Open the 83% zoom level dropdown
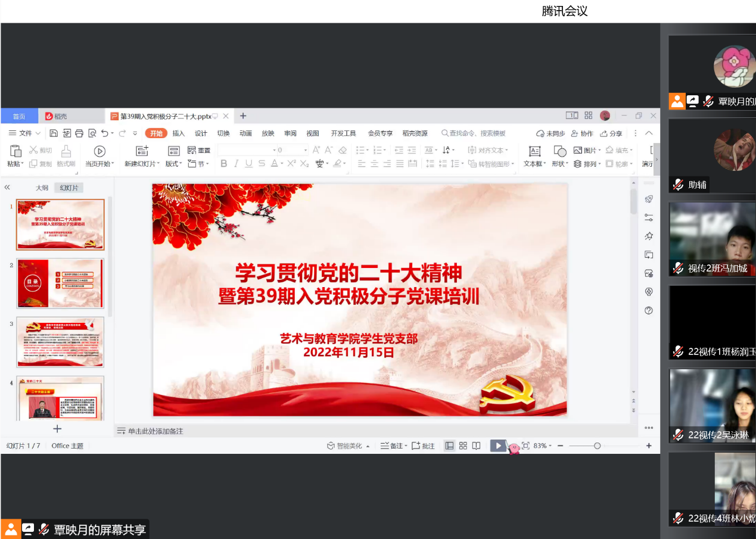The image size is (756, 539). click(x=542, y=445)
